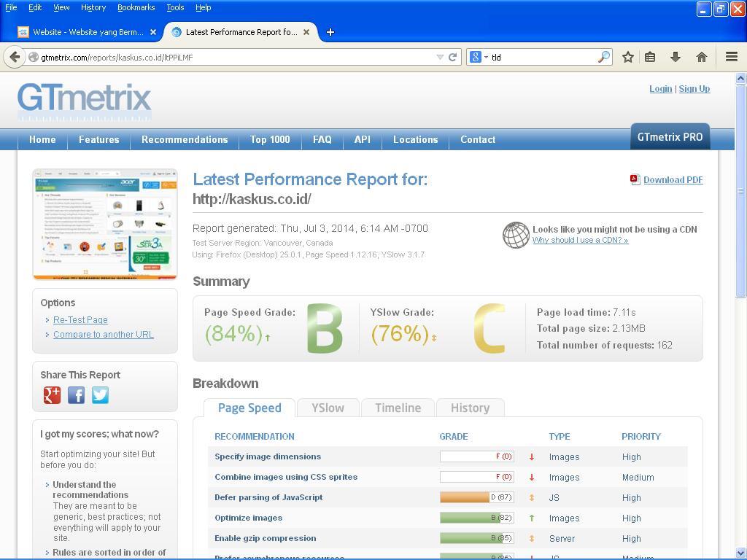Bookmark this page with the star icon
Screen dimensions: 747x560
tap(628, 57)
